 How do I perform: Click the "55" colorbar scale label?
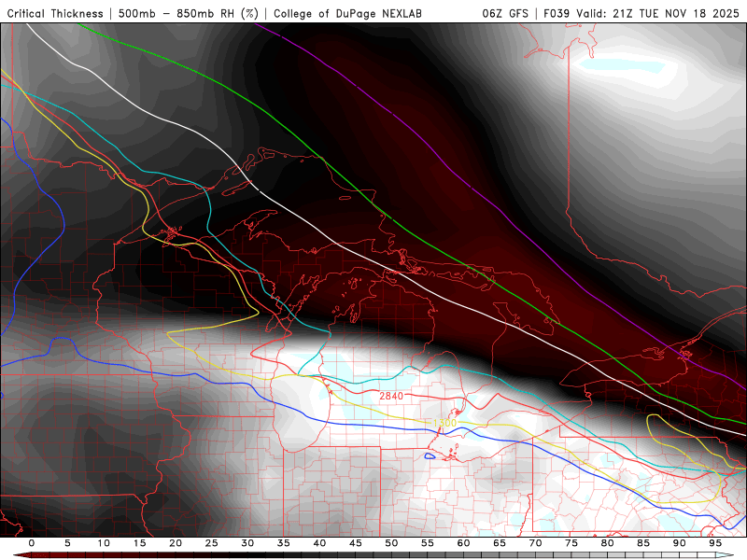[428, 543]
